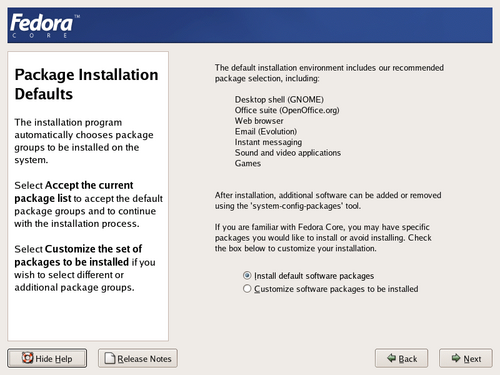
Task: Click the 'system-config-packages' tool text
Action: (x=296, y=206)
